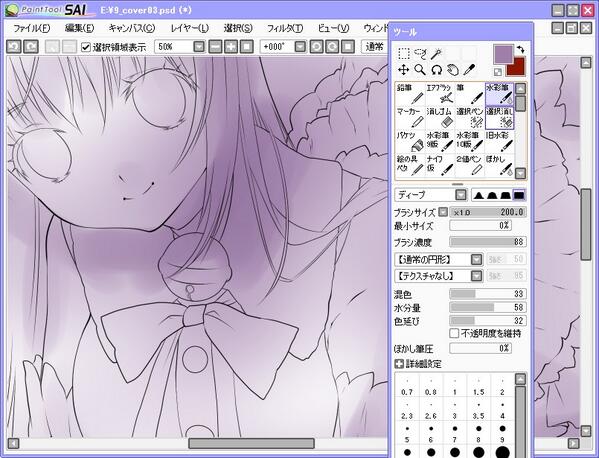Open the 50% zoom level dropdown
This screenshot has width=599, height=458.
click(199, 47)
